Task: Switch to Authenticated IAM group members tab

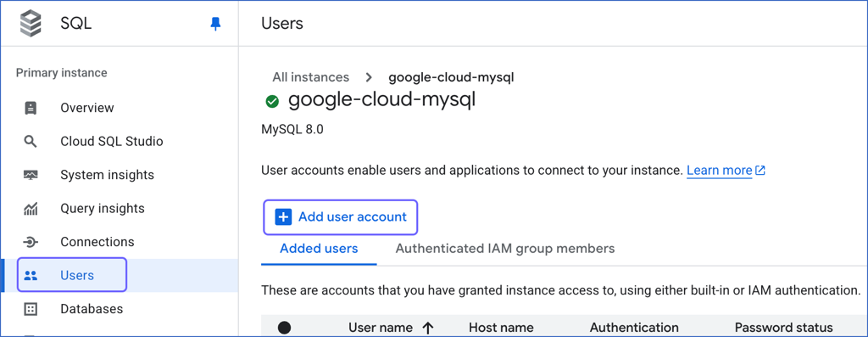Action: [x=505, y=249]
